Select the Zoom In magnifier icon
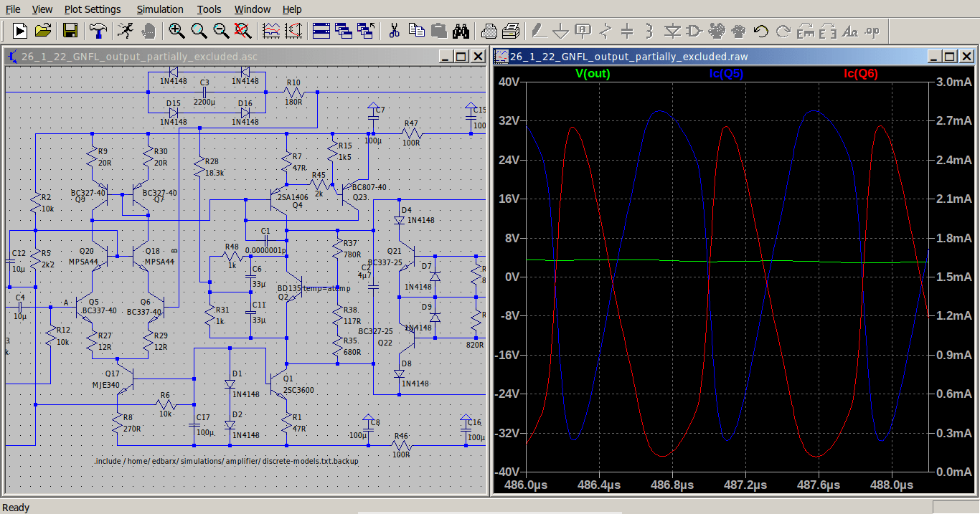The height and width of the screenshot is (514, 980). [176, 30]
